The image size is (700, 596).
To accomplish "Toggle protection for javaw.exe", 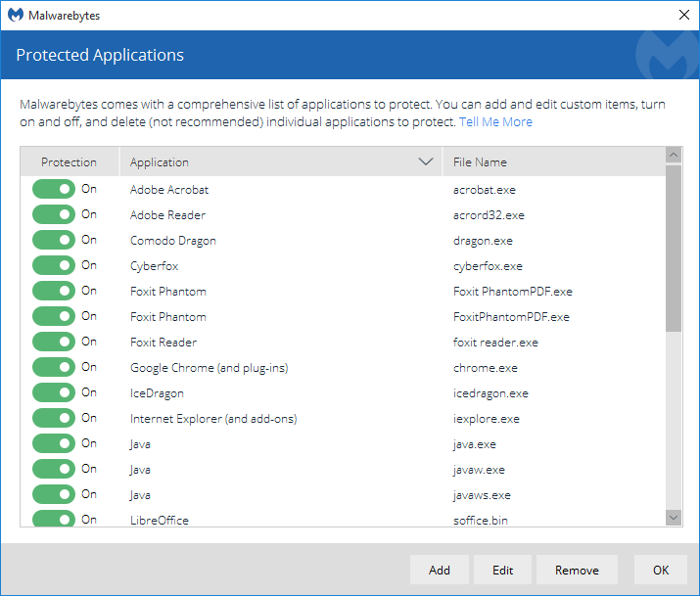I will (54, 469).
